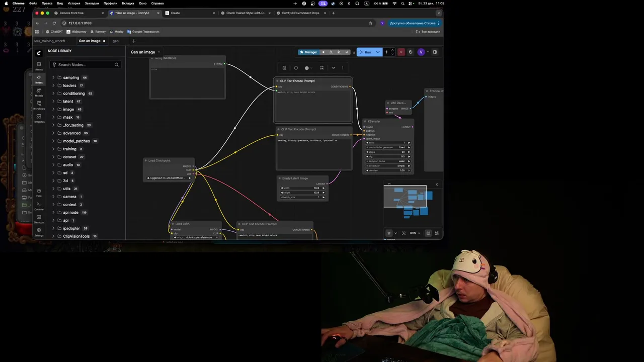Expand the image folder

pyautogui.click(x=53, y=109)
